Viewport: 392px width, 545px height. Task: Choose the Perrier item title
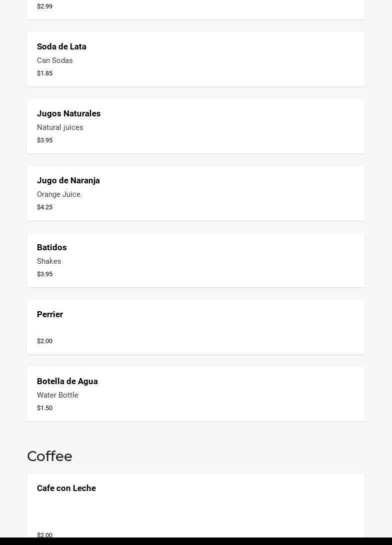click(x=50, y=314)
